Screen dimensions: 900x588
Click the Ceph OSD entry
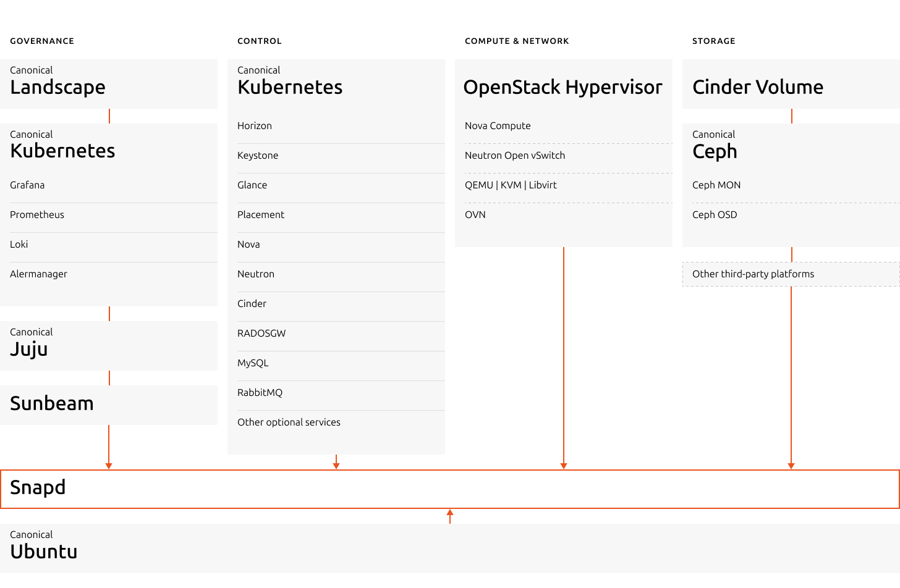715,215
